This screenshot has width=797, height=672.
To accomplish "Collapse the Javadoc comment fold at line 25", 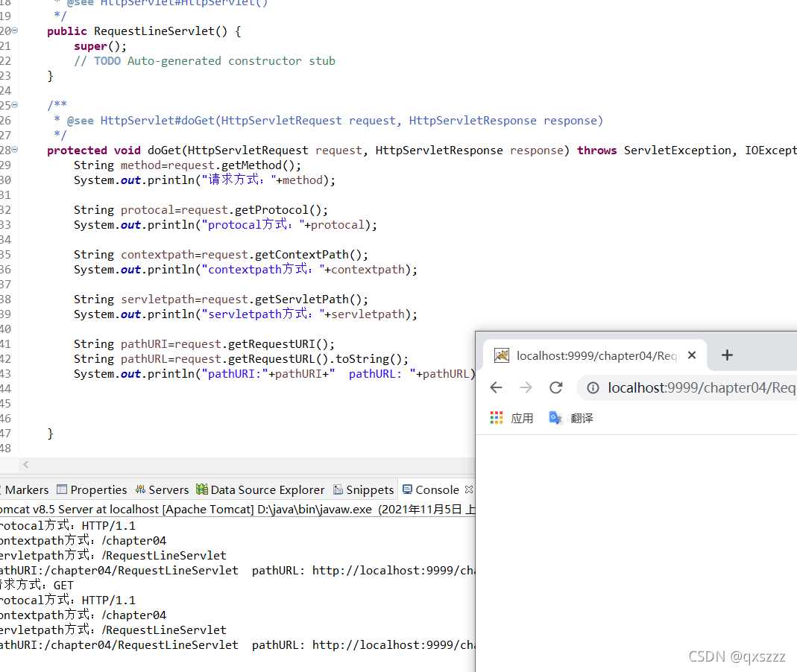I will (x=15, y=105).
